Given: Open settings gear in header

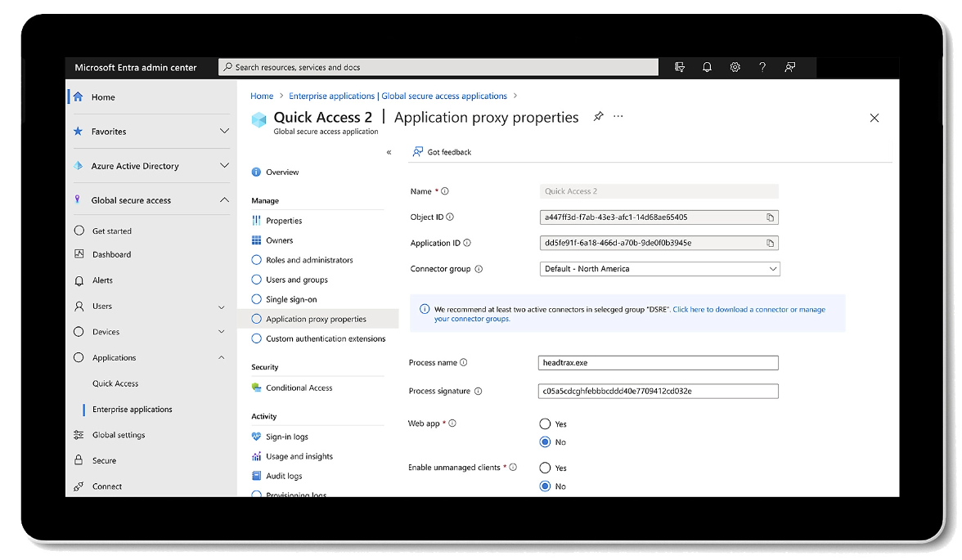Looking at the screenshot, I should pyautogui.click(x=735, y=68).
